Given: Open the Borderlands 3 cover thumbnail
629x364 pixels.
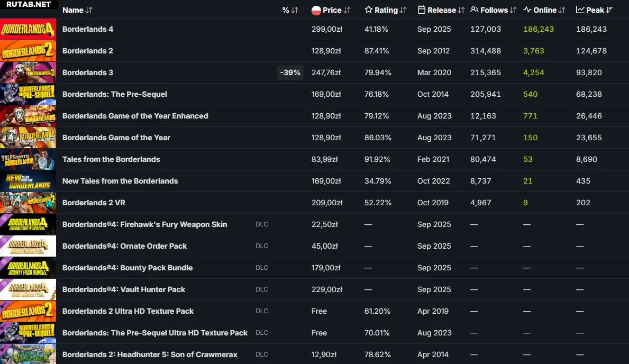Looking at the screenshot, I should coord(28,72).
